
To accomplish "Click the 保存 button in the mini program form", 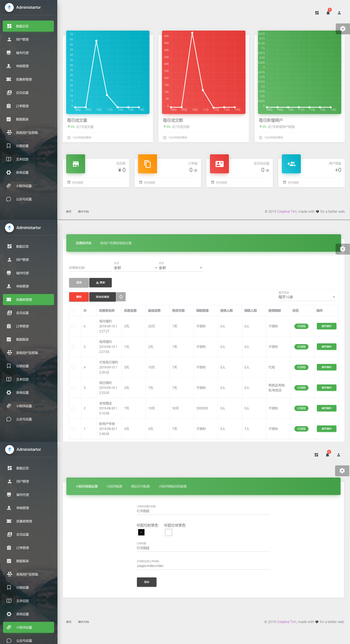I will (146, 582).
